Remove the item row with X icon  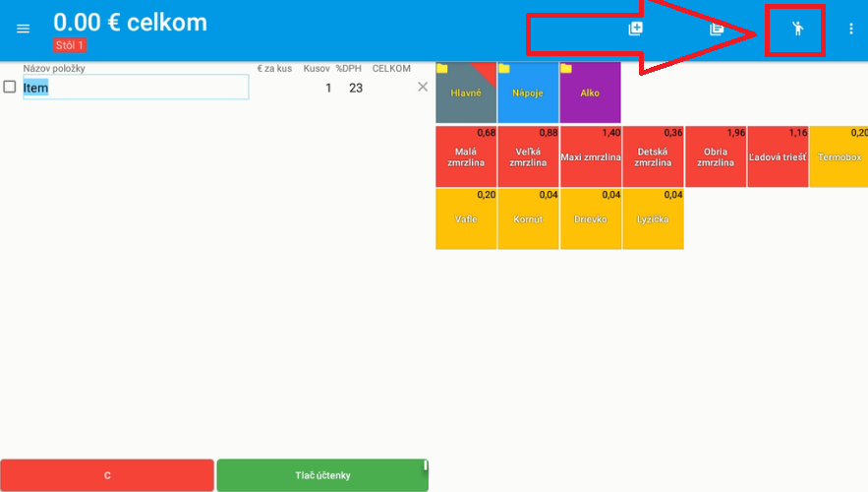423,88
